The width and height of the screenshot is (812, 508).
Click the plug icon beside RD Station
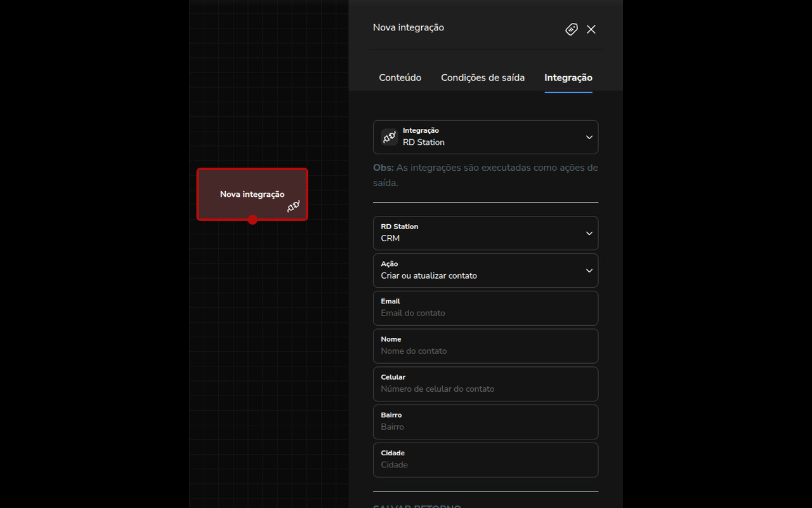(389, 137)
